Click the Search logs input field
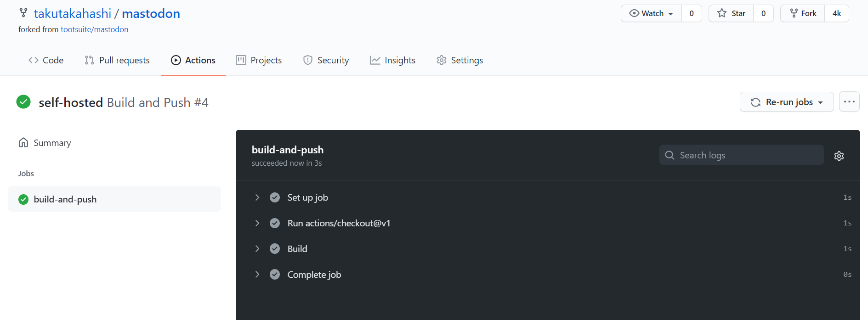Screen dimensions: 868x320 pyautogui.click(x=741, y=155)
